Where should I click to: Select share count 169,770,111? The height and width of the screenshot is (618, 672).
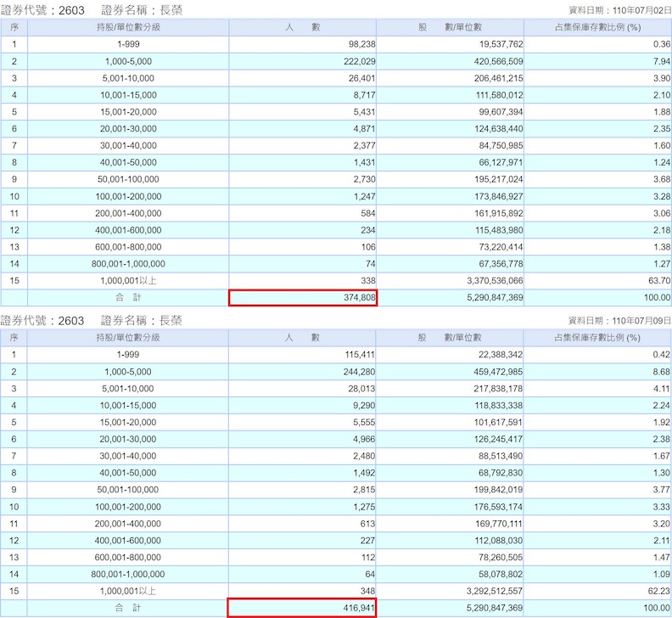498,524
